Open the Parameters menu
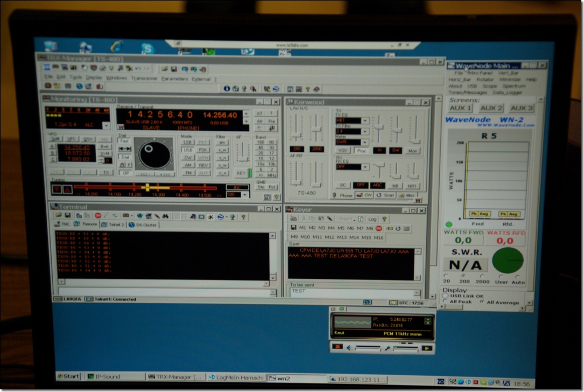The image size is (584, 392). (x=175, y=79)
